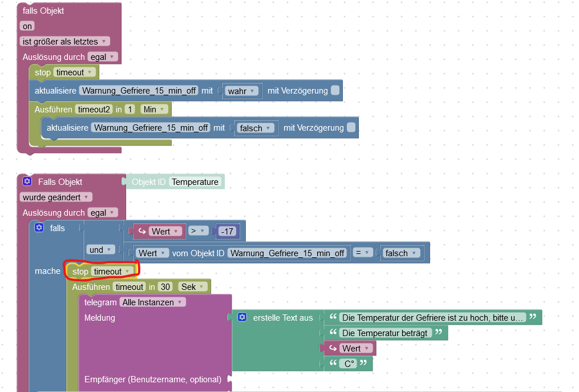Click the 'Meldung' label in telegram block
Image resolution: width=579 pixels, height=392 pixels.
pos(99,318)
